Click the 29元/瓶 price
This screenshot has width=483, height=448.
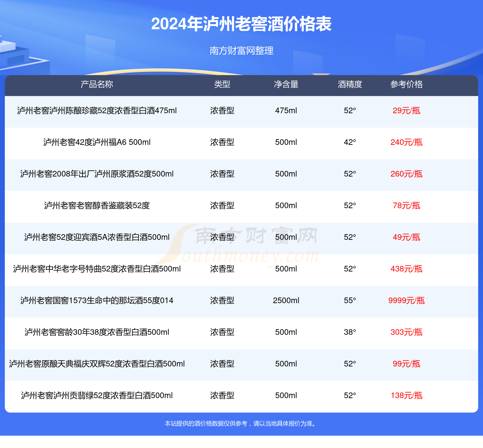click(x=407, y=111)
